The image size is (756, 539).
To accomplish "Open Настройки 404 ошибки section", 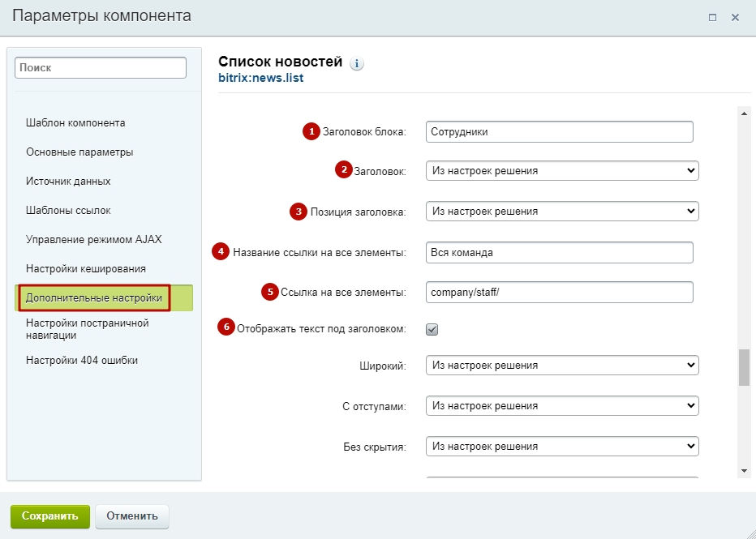I will 82,361.
